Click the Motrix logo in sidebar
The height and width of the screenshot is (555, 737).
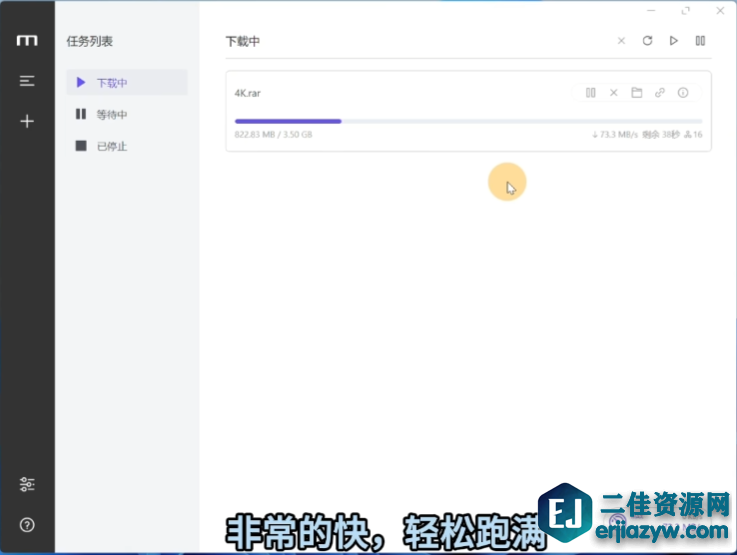27,41
